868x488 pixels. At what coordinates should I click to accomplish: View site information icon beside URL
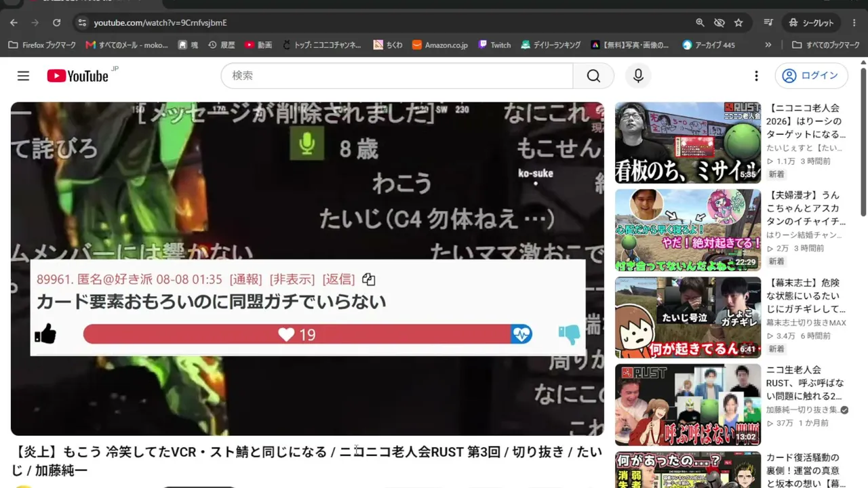point(82,22)
